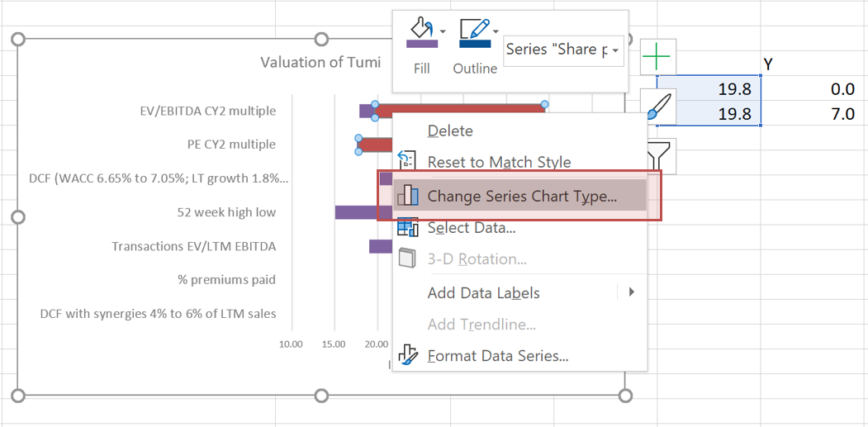Image resolution: width=868 pixels, height=427 pixels.
Task: Click the purple Fill color swatch
Action: click(422, 44)
